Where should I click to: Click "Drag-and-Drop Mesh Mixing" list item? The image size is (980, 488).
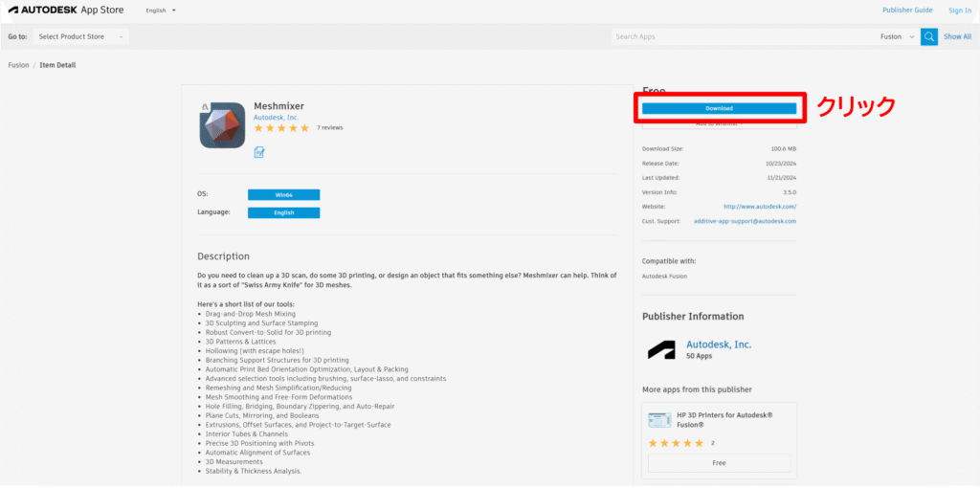click(x=251, y=314)
